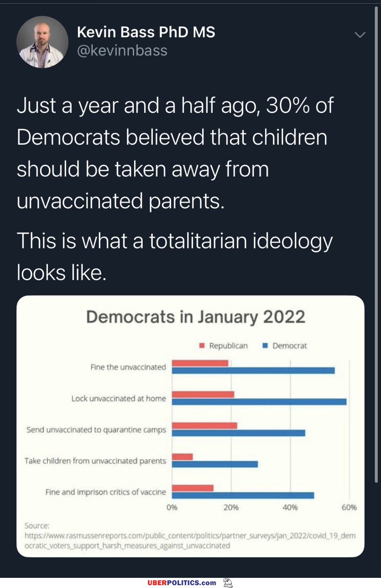Click the Democrat bar for Fine and imprison critics

tap(243, 495)
